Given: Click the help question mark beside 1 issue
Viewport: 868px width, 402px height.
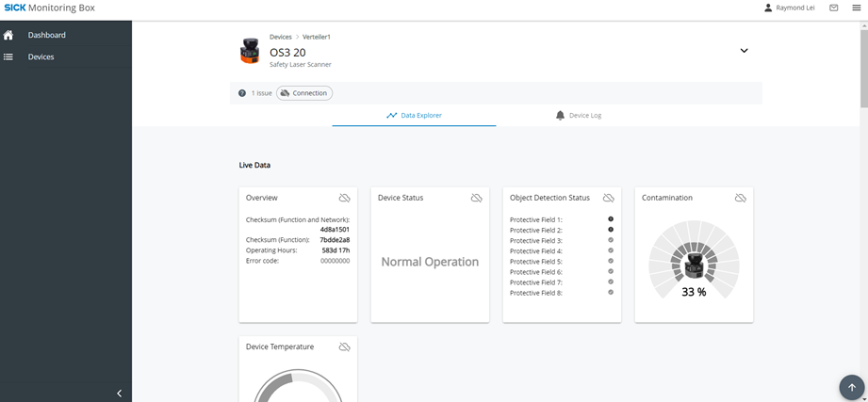Looking at the screenshot, I should click(242, 93).
